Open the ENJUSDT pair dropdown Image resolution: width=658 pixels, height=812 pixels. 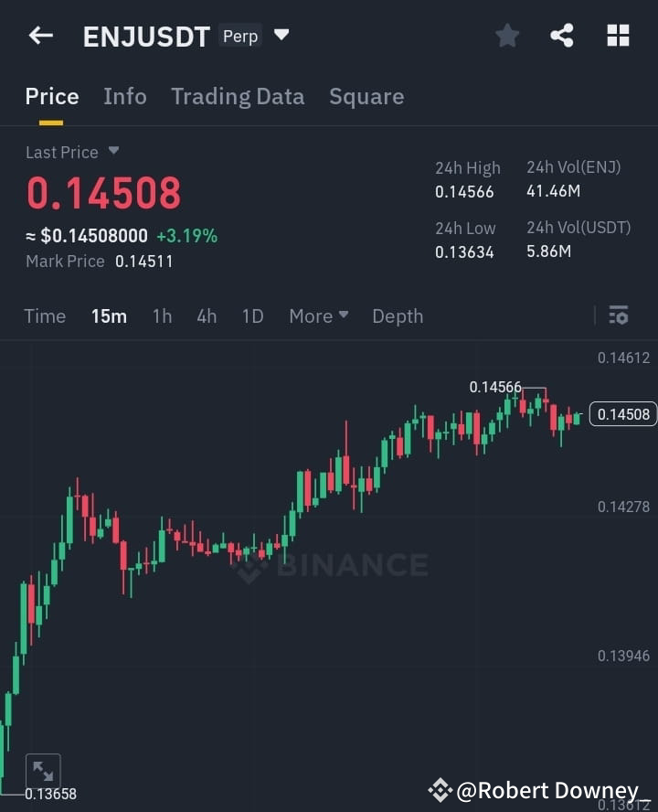pos(281,35)
